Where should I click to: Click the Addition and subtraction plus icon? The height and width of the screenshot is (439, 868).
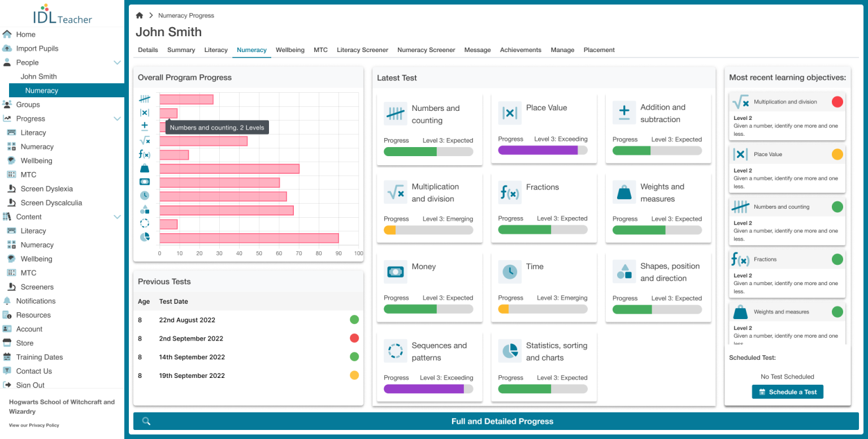pos(624,113)
